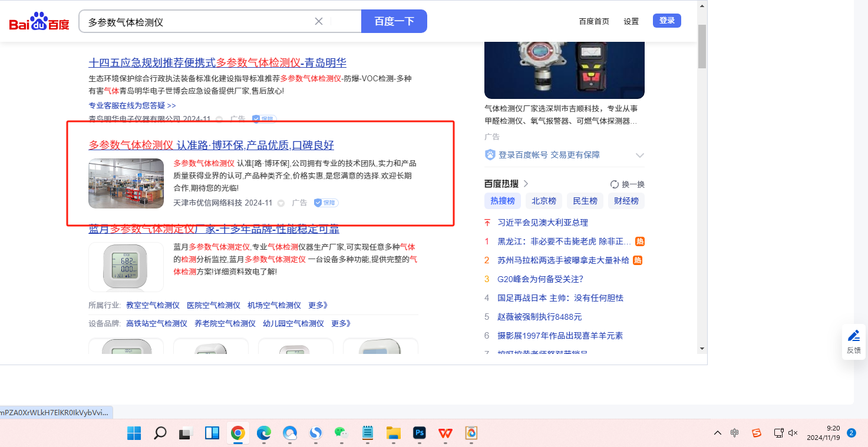Image resolution: width=868 pixels, height=447 pixels.
Task: Click the 百度一下 search button
Action: pos(394,22)
